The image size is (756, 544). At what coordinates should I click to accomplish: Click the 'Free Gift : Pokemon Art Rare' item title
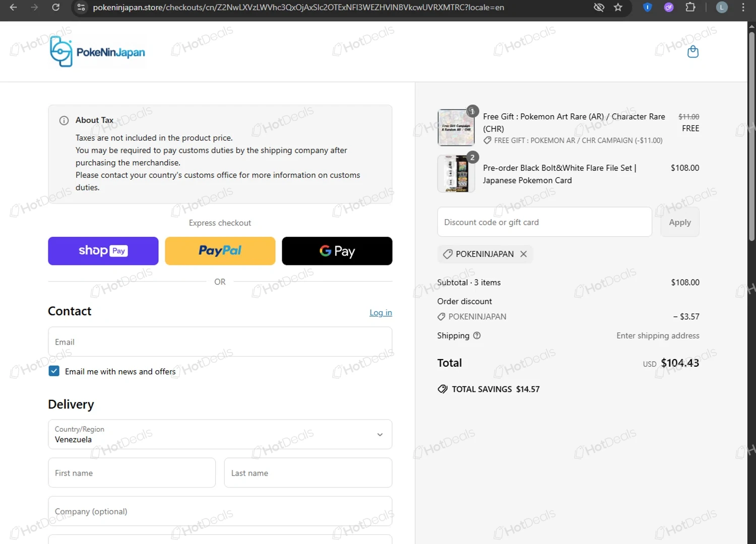(x=574, y=122)
